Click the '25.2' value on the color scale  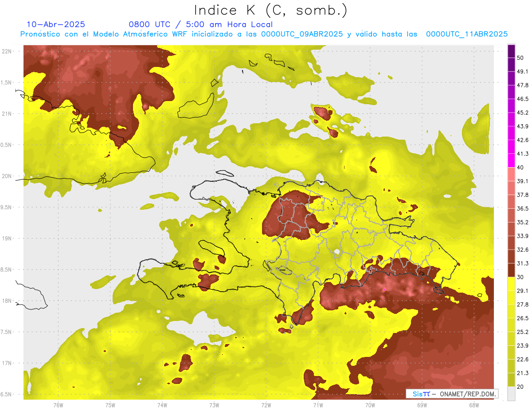(x=523, y=332)
